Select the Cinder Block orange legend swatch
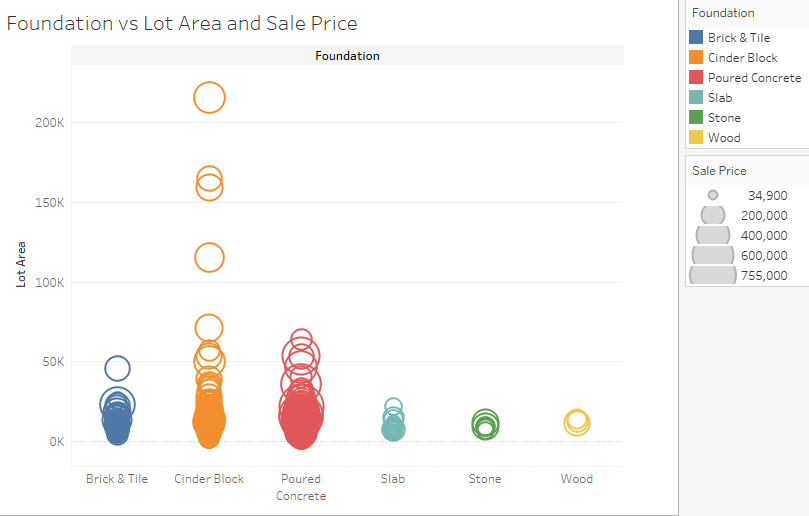This screenshot has height=516, width=809. (695, 57)
